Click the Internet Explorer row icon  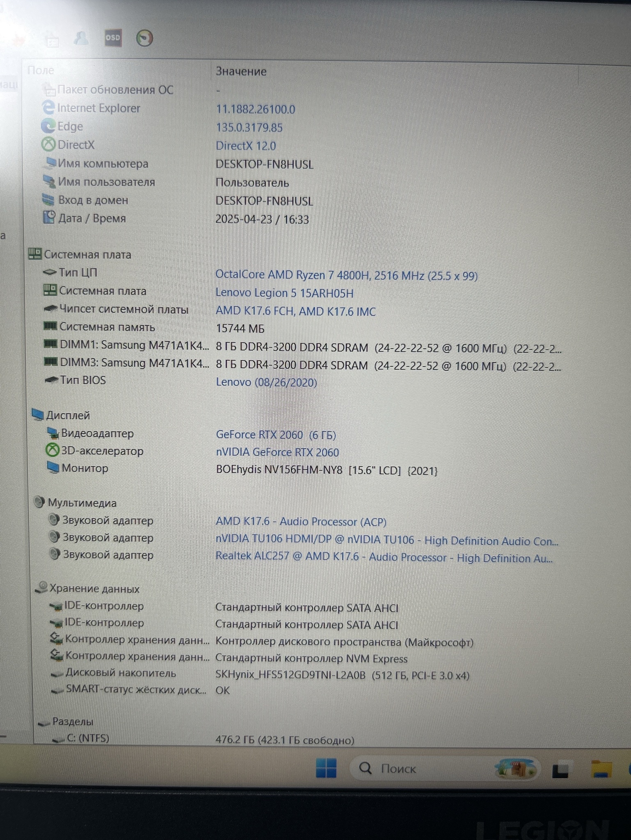pyautogui.click(x=48, y=108)
